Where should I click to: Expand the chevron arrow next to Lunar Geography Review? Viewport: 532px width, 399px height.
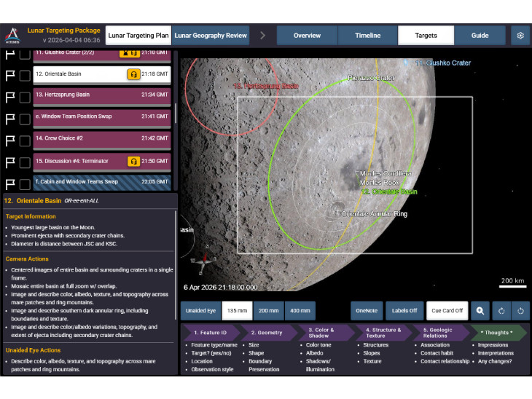pyautogui.click(x=263, y=36)
